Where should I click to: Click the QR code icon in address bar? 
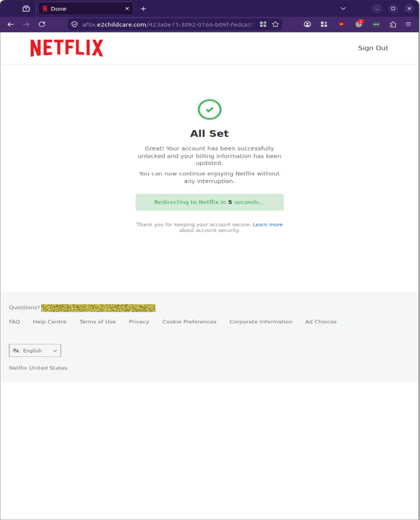(263, 24)
